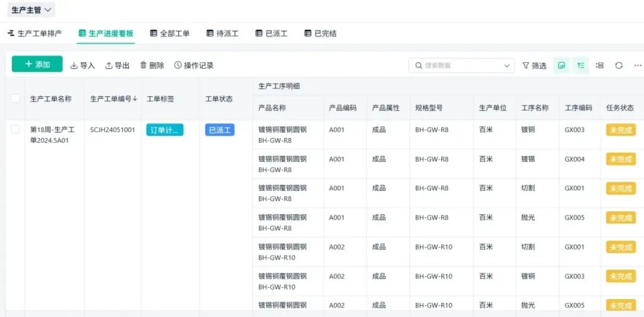This screenshot has width=644, height=317.
Task: Open the more options ellipsis menu
Action: coord(637,66)
